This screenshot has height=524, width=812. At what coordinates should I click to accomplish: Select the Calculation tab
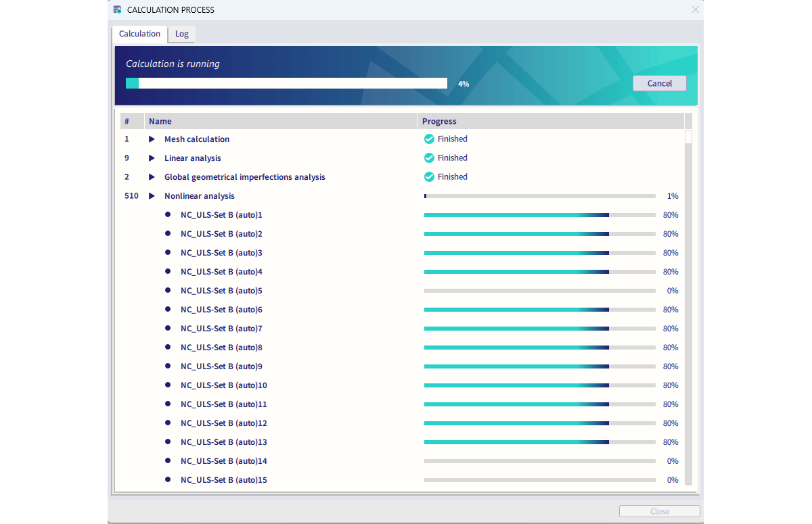(x=139, y=33)
